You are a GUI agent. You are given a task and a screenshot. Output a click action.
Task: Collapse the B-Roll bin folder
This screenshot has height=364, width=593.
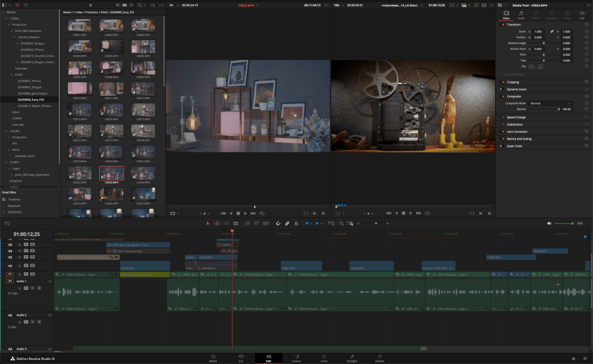(x=13, y=74)
